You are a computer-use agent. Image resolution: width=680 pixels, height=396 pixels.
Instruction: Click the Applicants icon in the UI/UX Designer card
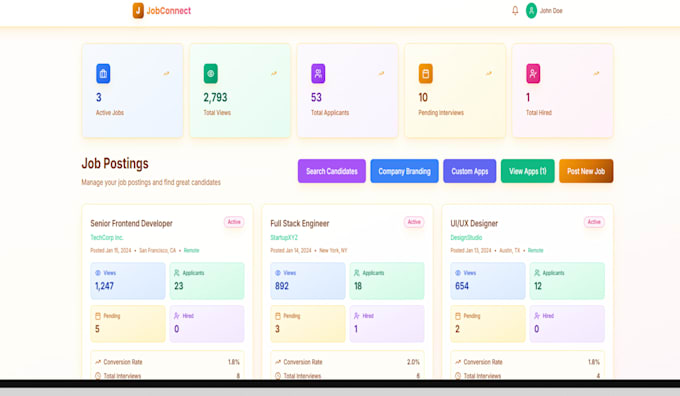(537, 273)
